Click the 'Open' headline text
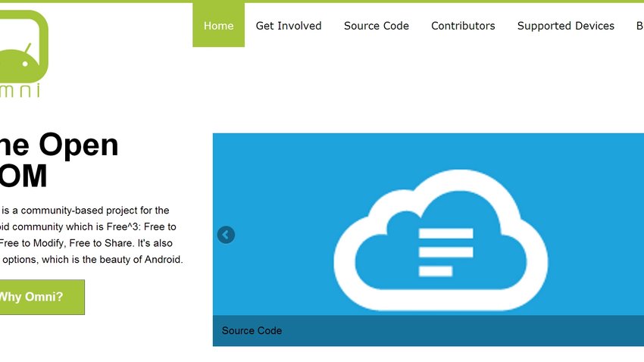The image size is (644, 362). [x=79, y=145]
